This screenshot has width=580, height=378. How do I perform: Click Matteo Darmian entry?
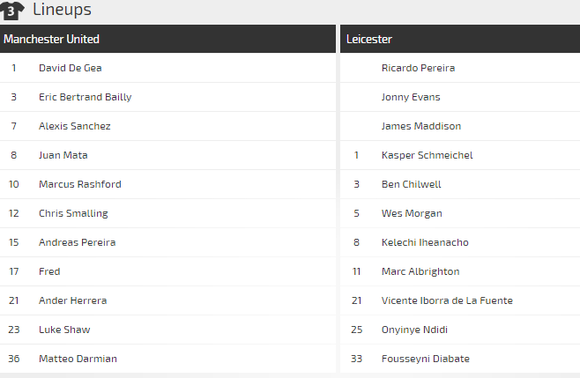point(78,359)
